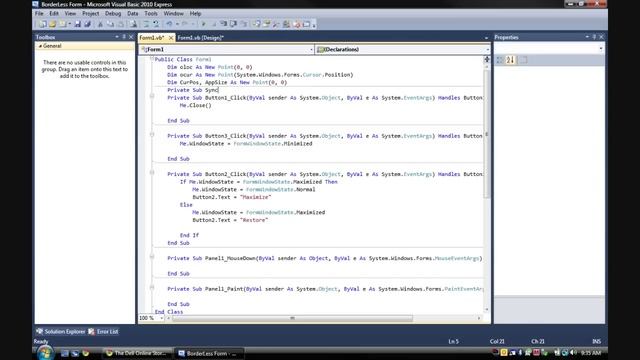Click the New Project toolbar icon

coord(42,24)
